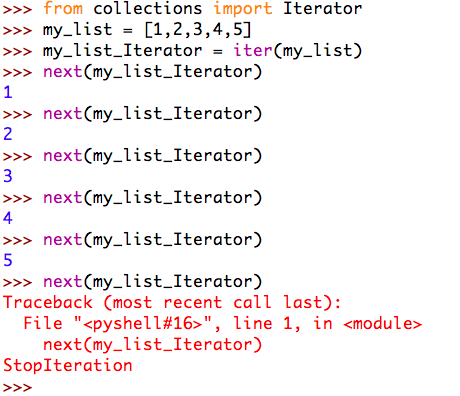The width and height of the screenshot is (460, 396).
Task: Click the output value 5
Action: tap(8, 260)
